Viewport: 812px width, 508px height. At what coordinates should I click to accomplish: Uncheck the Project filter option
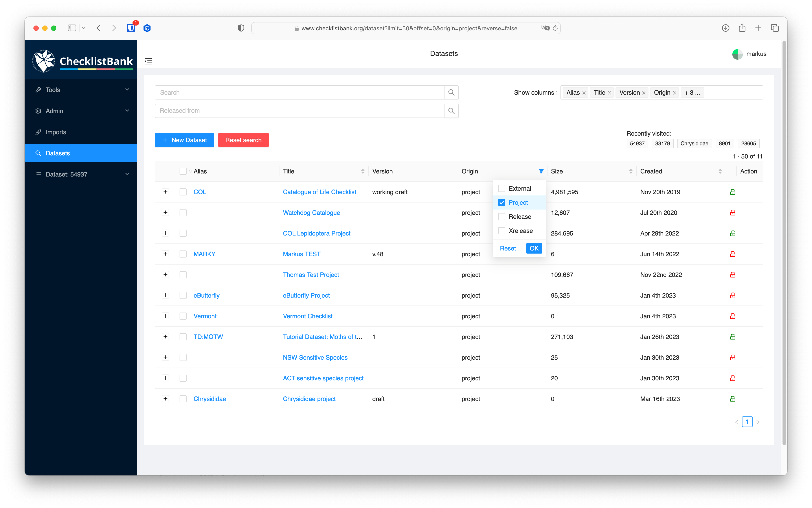point(501,202)
